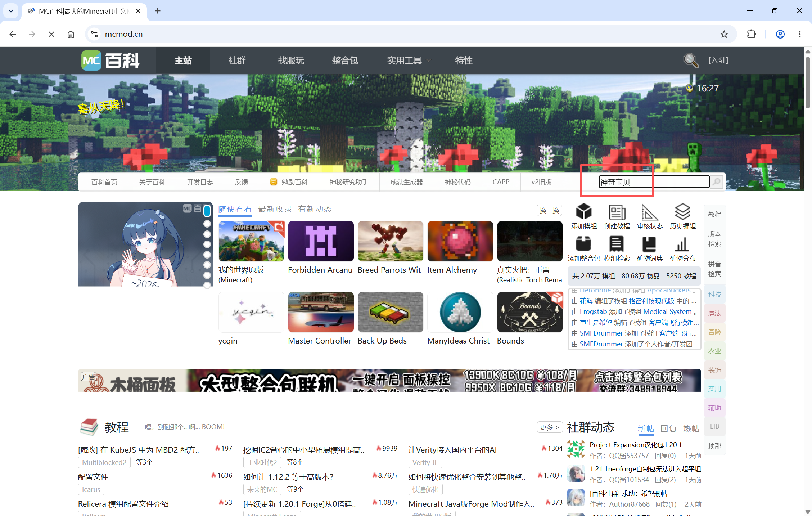The width and height of the screenshot is (812, 516).
Task: Switch to the 随便看看 tab
Action: 235,209
